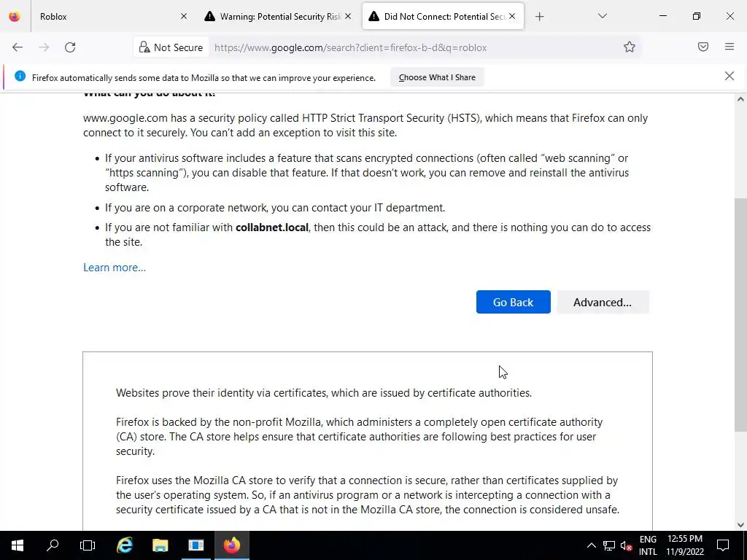Open the Windows Start menu
Screen dimensions: 747x560
[18, 545]
